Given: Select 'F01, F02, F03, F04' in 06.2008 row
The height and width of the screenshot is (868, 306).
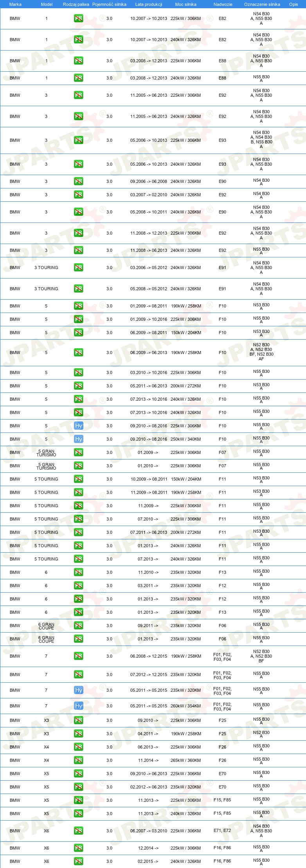Looking at the screenshot, I should point(222,657).
